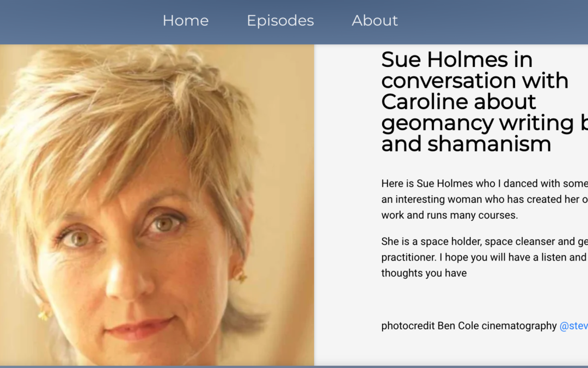This screenshot has width=588, height=368.
Task: Click the blue navigation bar
Action: pyautogui.click(x=490, y=21)
